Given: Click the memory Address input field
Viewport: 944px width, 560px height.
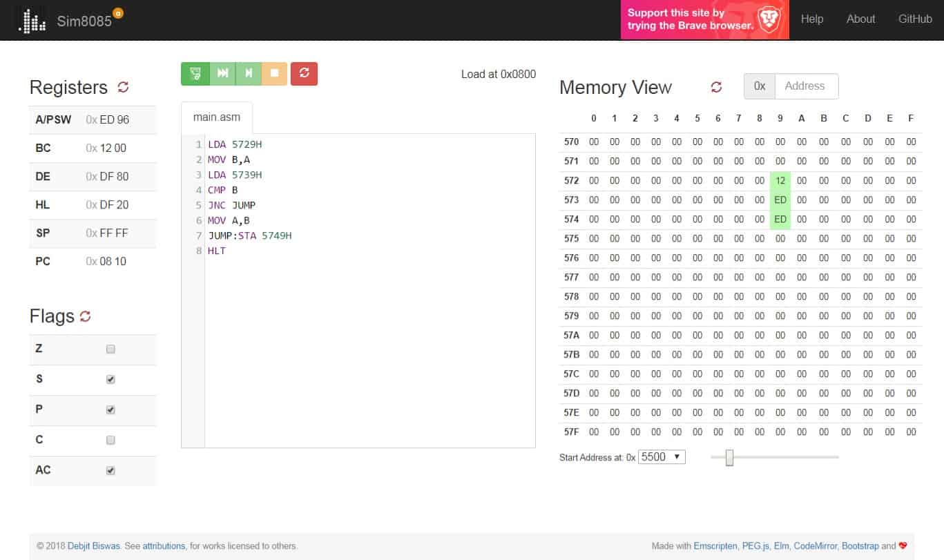Looking at the screenshot, I should (807, 86).
